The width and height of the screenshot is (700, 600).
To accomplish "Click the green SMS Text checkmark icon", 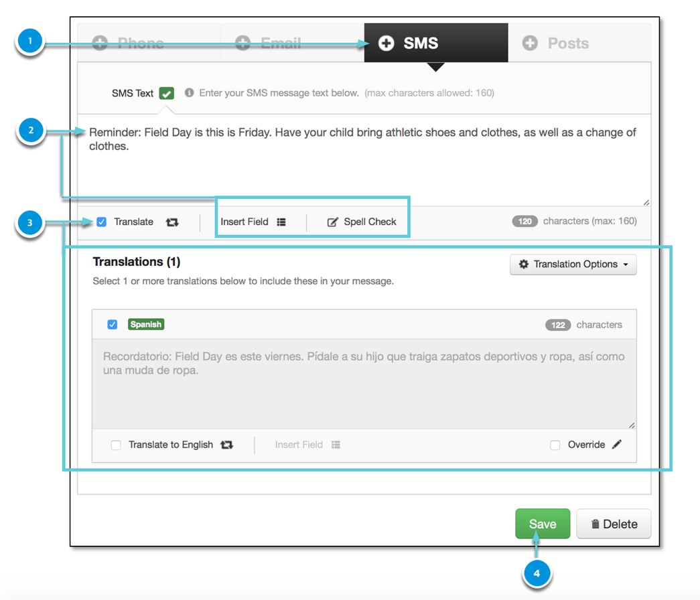I will click(x=167, y=94).
